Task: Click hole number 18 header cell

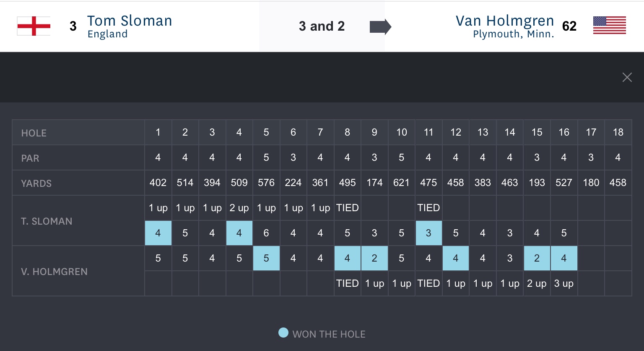Action: click(618, 132)
